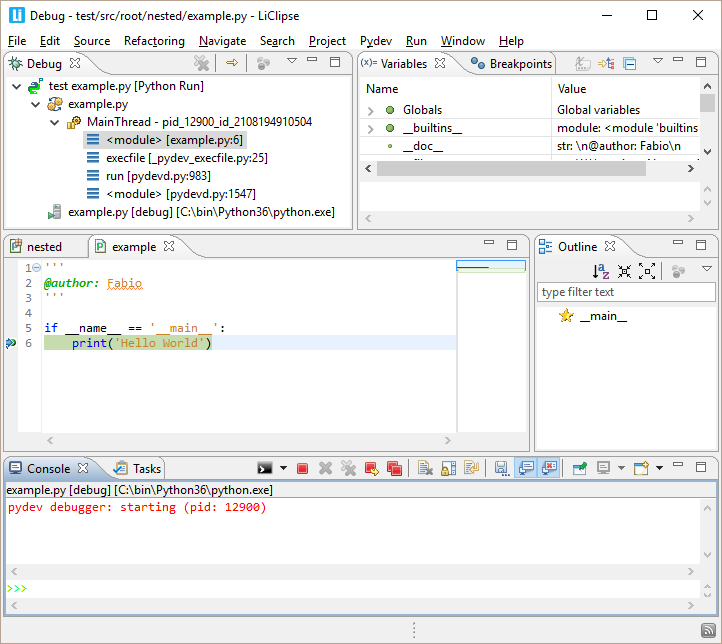Click the console input prompt field
722x644 pixels.
tap(352, 589)
